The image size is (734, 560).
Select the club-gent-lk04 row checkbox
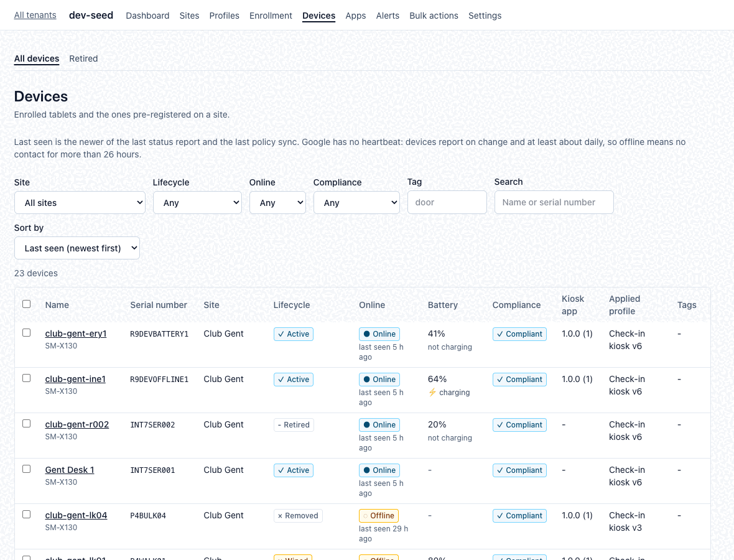pyautogui.click(x=27, y=514)
